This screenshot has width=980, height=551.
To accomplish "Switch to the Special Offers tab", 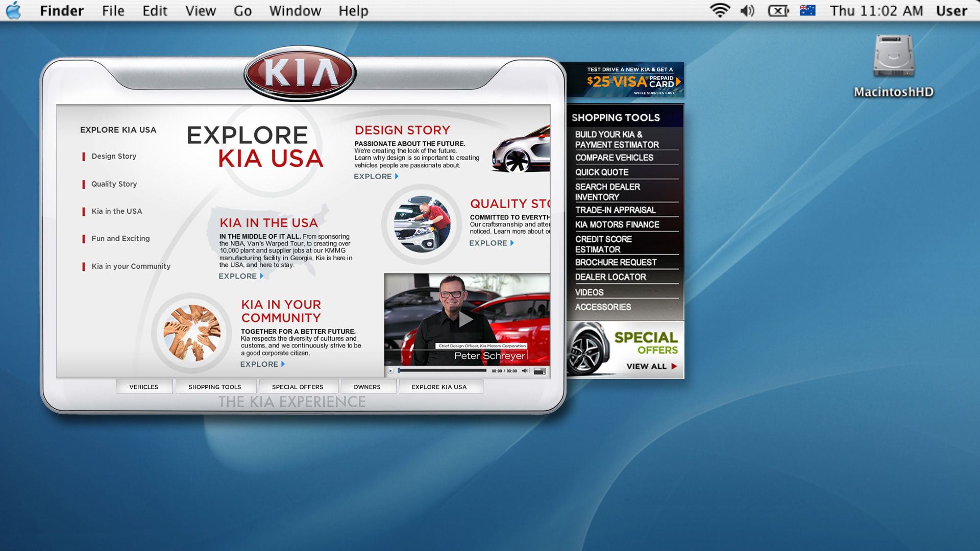I will point(298,387).
